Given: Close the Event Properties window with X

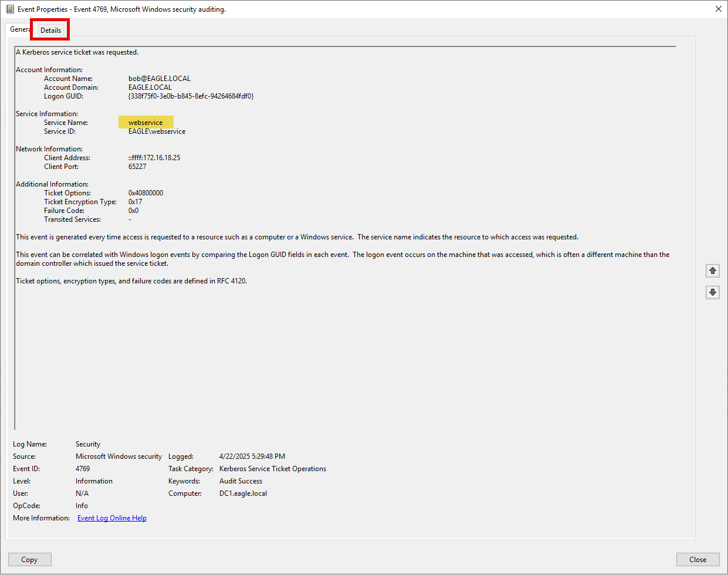Looking at the screenshot, I should click(718, 9).
